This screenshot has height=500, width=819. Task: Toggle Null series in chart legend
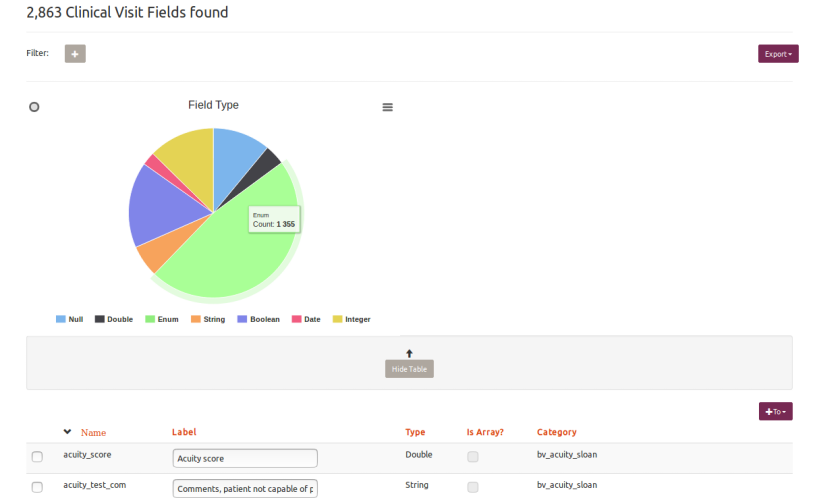tap(69, 319)
